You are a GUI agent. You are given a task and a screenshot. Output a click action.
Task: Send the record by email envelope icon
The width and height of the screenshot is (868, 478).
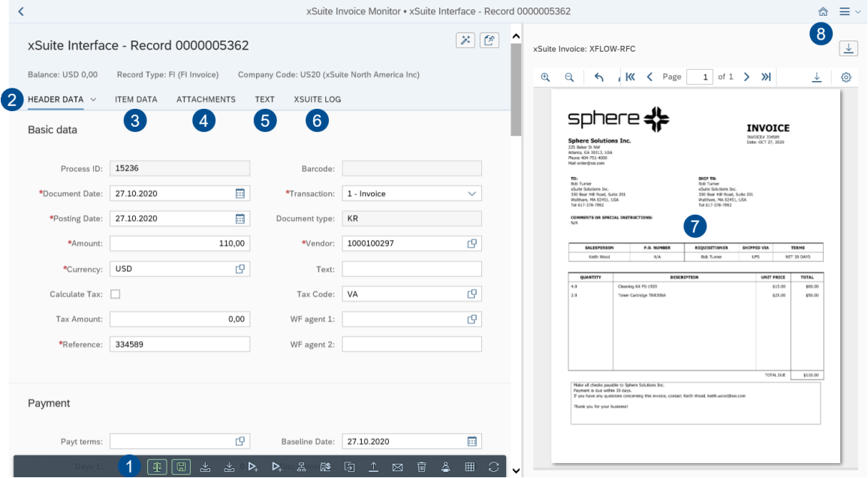(397, 467)
